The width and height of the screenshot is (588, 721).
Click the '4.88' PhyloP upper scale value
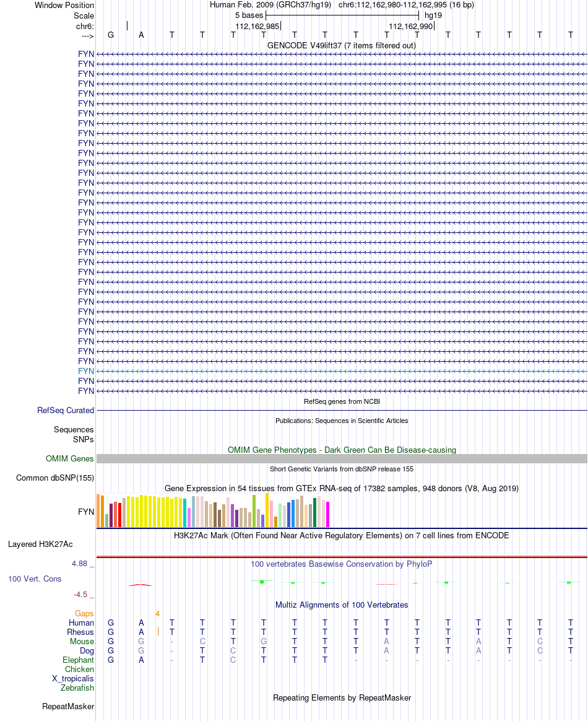click(x=79, y=564)
